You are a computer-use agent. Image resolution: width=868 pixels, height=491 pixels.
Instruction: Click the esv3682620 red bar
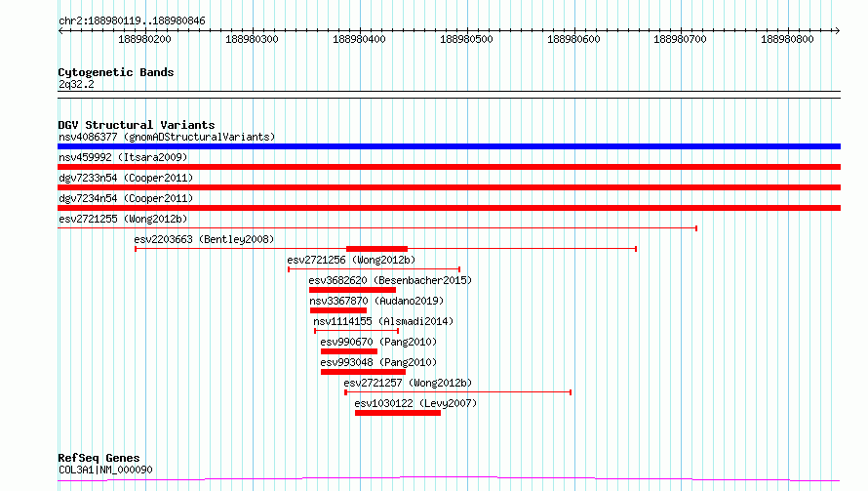click(x=352, y=290)
